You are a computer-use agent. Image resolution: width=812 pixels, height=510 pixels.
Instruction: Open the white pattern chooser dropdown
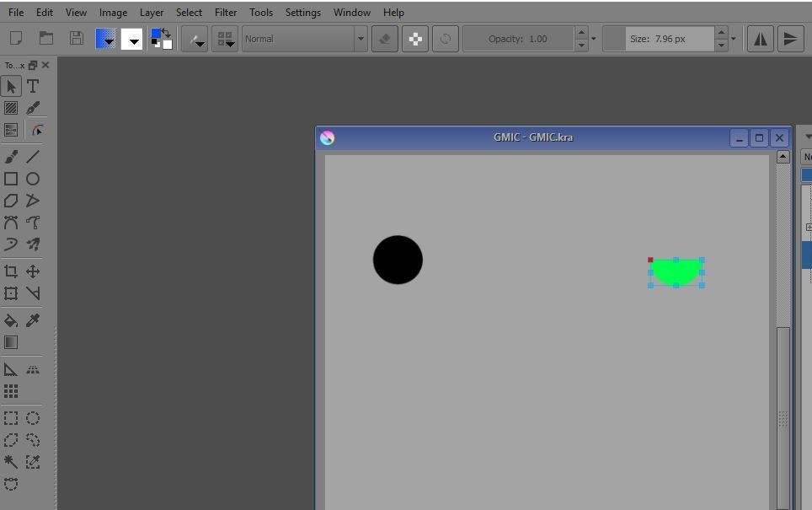point(131,39)
